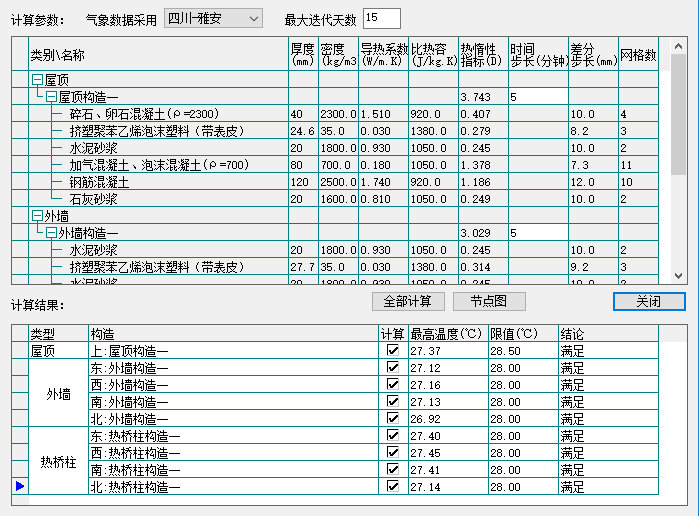Edit the 屋顶构造一 time step cell
699x516 pixels.
coord(536,97)
